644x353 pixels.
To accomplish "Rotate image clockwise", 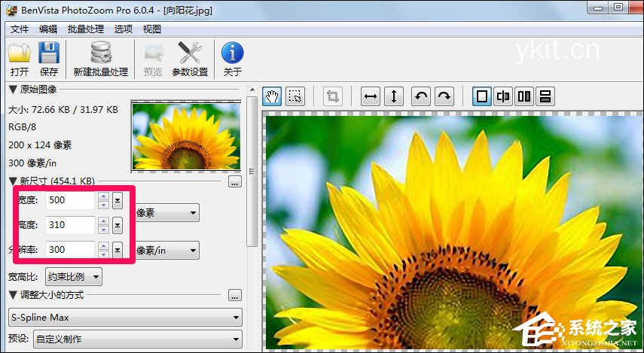I will pos(444,96).
